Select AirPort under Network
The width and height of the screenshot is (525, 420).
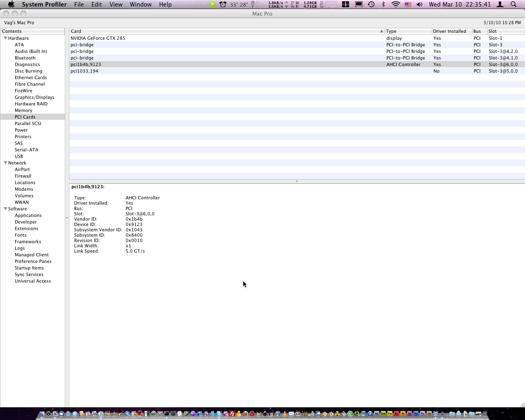pos(22,169)
